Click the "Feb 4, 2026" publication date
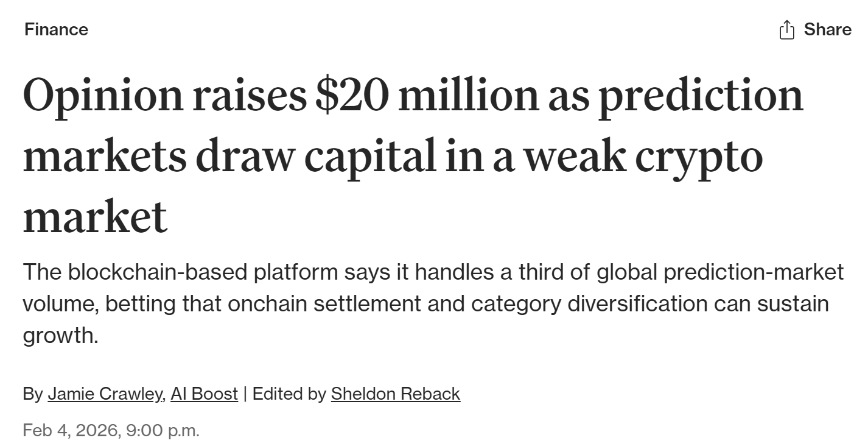Image resolution: width=868 pixels, height=446 pixels. point(69,430)
